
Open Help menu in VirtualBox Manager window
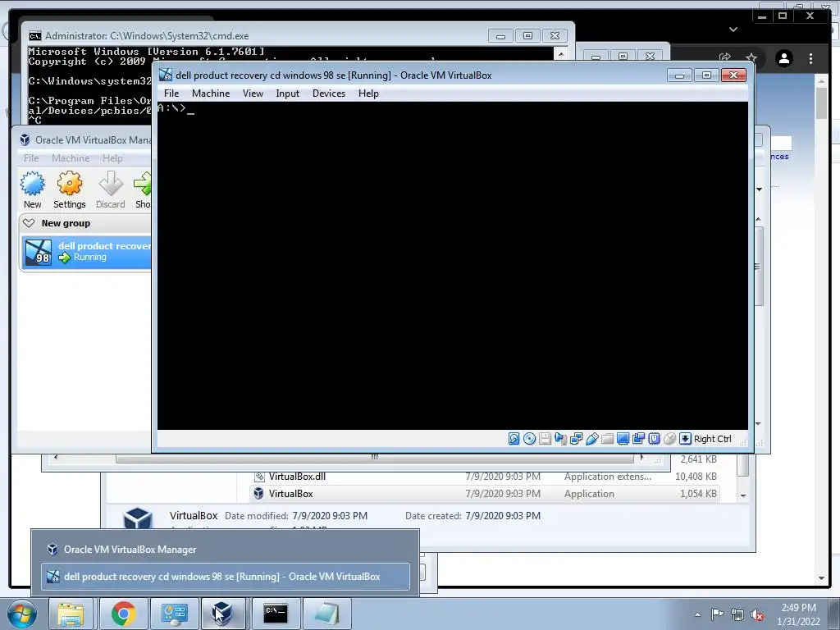point(112,158)
